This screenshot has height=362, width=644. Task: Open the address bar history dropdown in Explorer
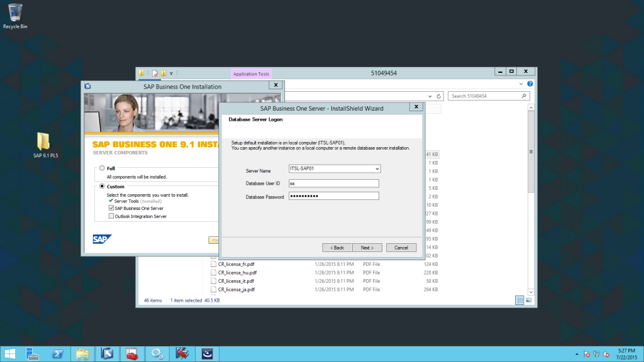click(x=430, y=96)
